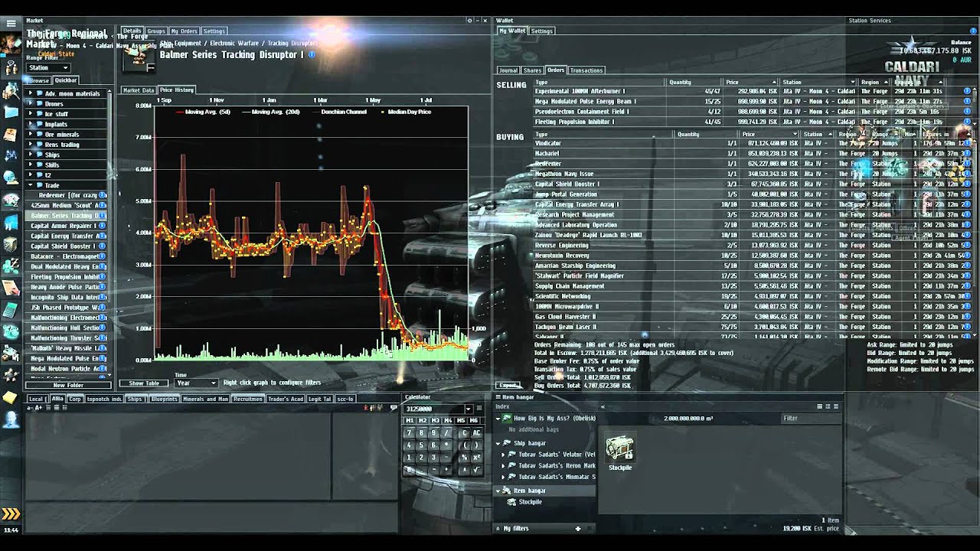Screen dimensions: 980x551
Task: Add a new filter in My filters
Action: coord(578,528)
